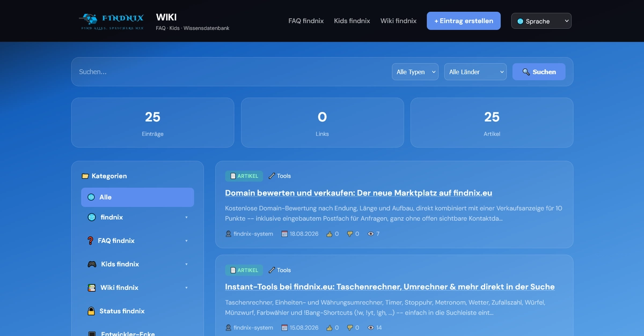644x336 pixels.
Task: Click the findnix logo in the header
Action: (x=111, y=21)
